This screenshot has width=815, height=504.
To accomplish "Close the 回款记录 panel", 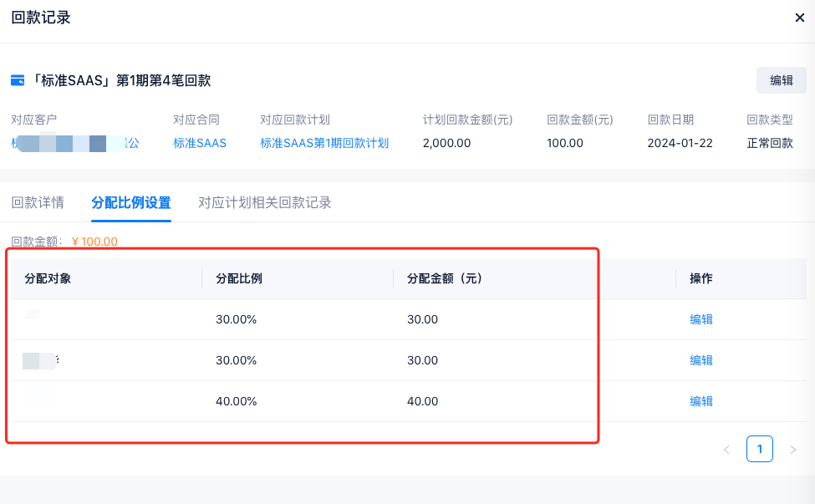I will (x=799, y=18).
